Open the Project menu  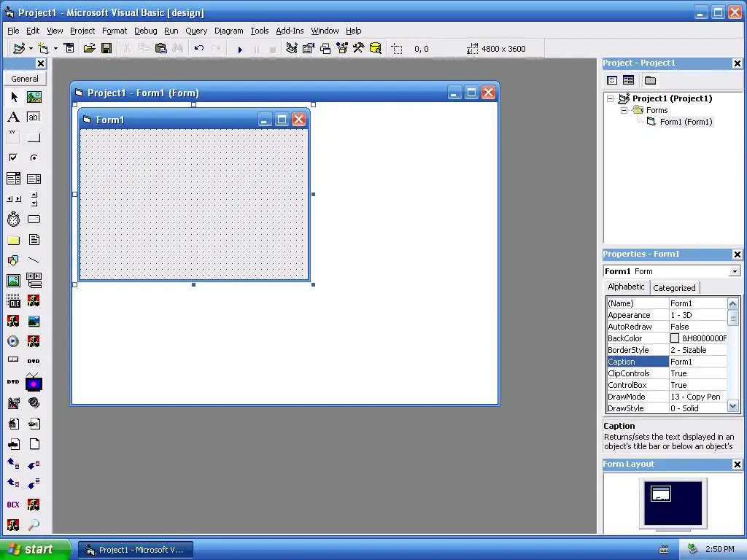(x=82, y=31)
